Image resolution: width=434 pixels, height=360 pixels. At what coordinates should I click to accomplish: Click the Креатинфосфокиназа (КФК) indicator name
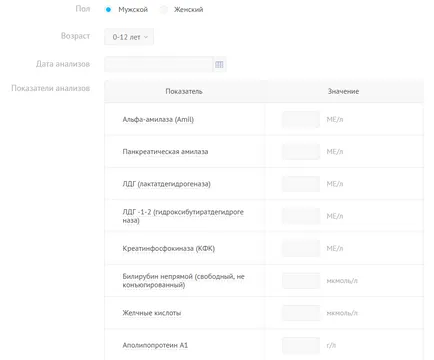169,249
